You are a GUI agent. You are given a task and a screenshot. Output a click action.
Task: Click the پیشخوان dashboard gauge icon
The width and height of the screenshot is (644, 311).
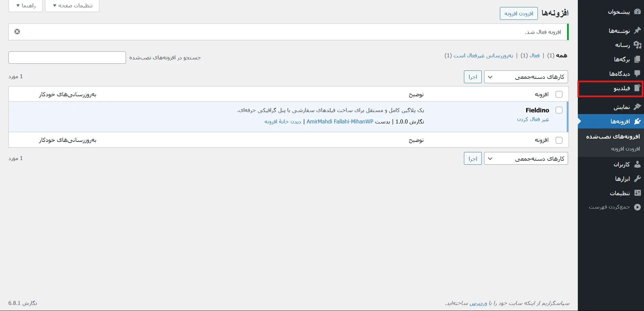[637, 12]
